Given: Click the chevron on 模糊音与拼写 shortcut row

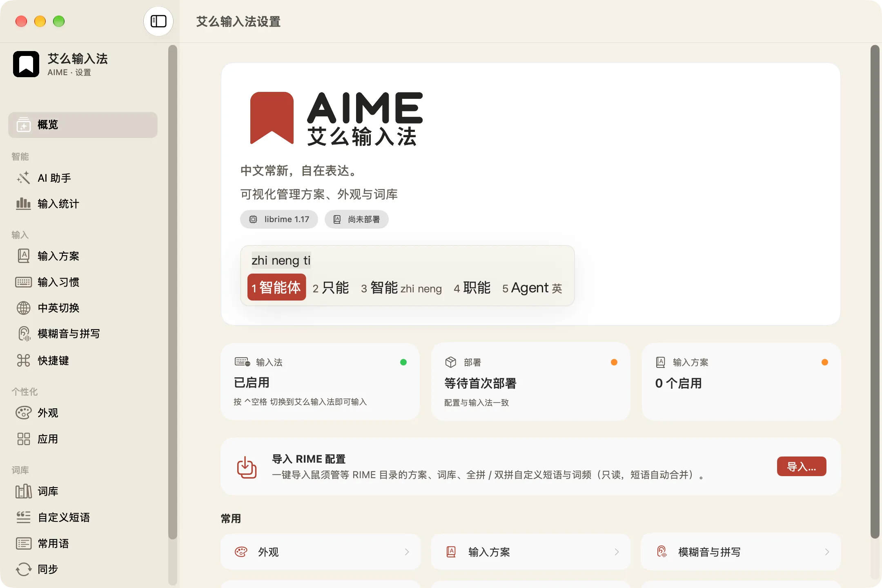Looking at the screenshot, I should [827, 552].
